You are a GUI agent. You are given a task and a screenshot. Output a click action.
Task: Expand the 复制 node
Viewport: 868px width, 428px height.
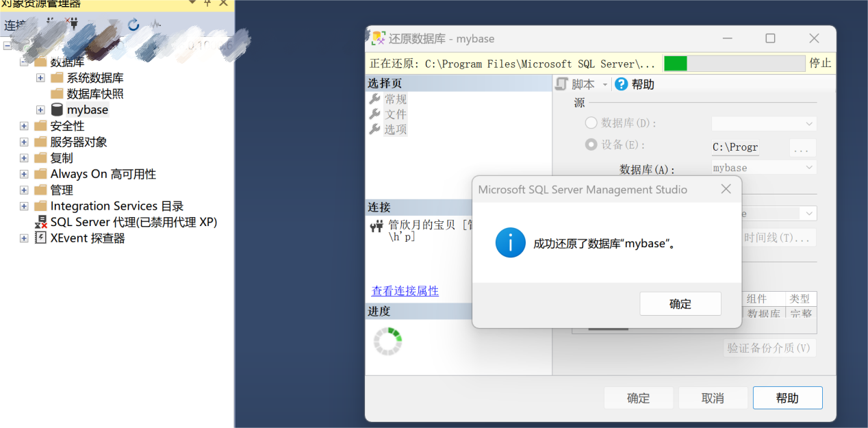click(x=24, y=158)
